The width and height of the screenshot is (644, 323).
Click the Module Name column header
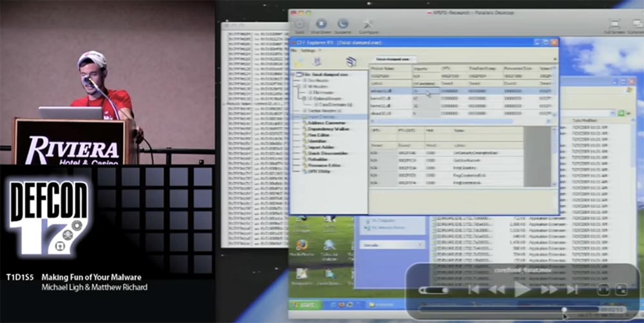coord(390,68)
